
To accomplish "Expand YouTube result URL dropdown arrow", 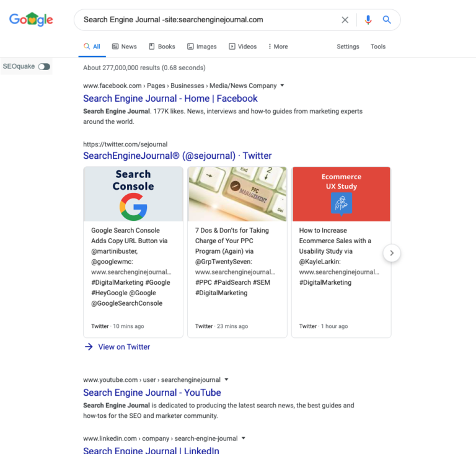I will tap(226, 380).
